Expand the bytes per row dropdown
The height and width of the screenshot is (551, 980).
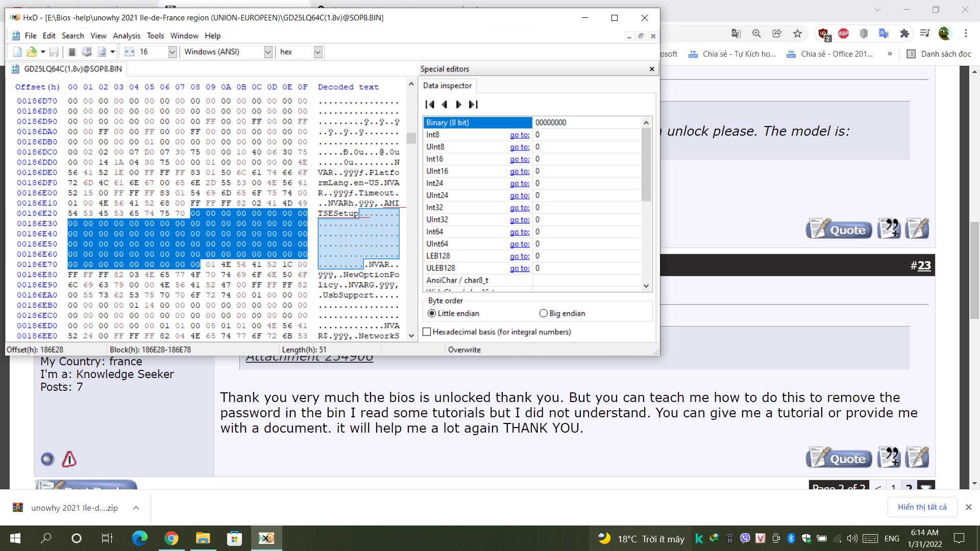pyautogui.click(x=173, y=52)
